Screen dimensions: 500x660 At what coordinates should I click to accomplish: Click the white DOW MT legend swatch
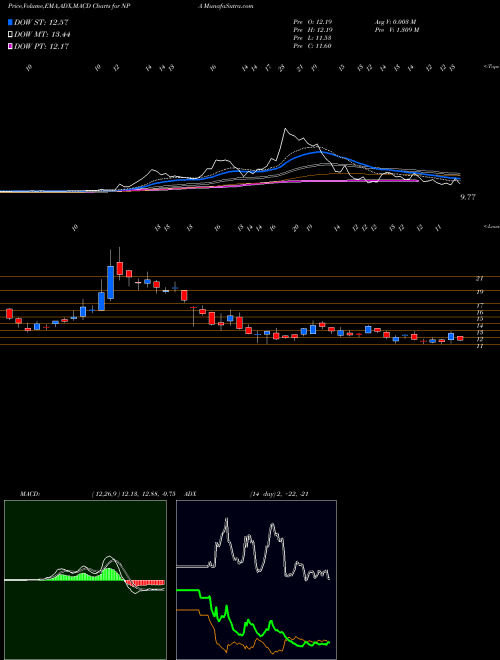[x=11, y=35]
